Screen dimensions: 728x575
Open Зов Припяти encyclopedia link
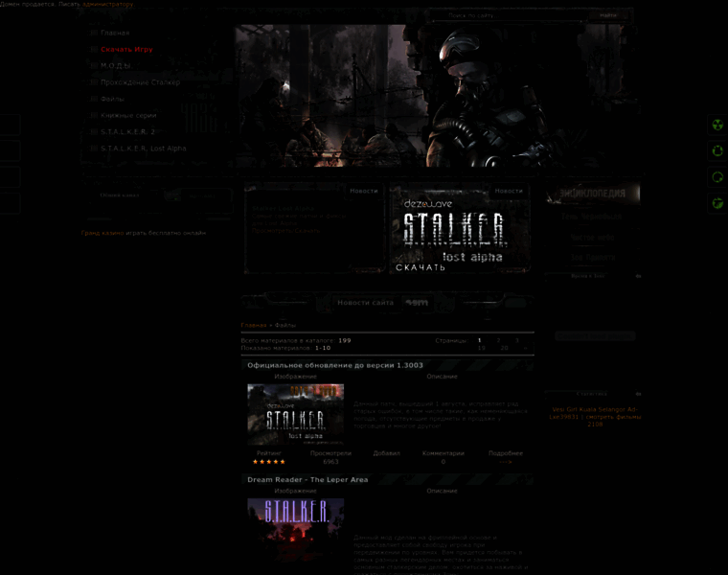click(593, 257)
